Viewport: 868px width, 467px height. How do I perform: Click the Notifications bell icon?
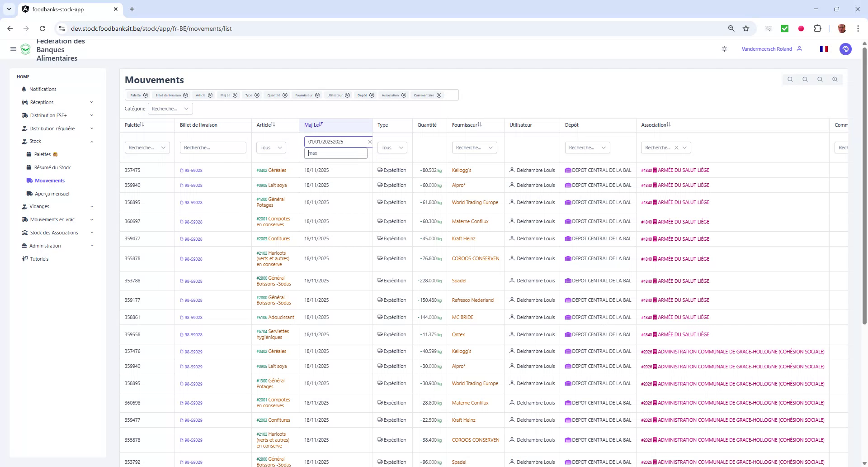coord(25,89)
